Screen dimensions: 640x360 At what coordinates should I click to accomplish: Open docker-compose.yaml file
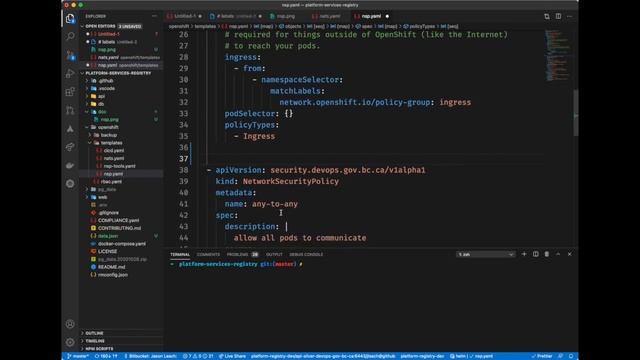[122, 244]
